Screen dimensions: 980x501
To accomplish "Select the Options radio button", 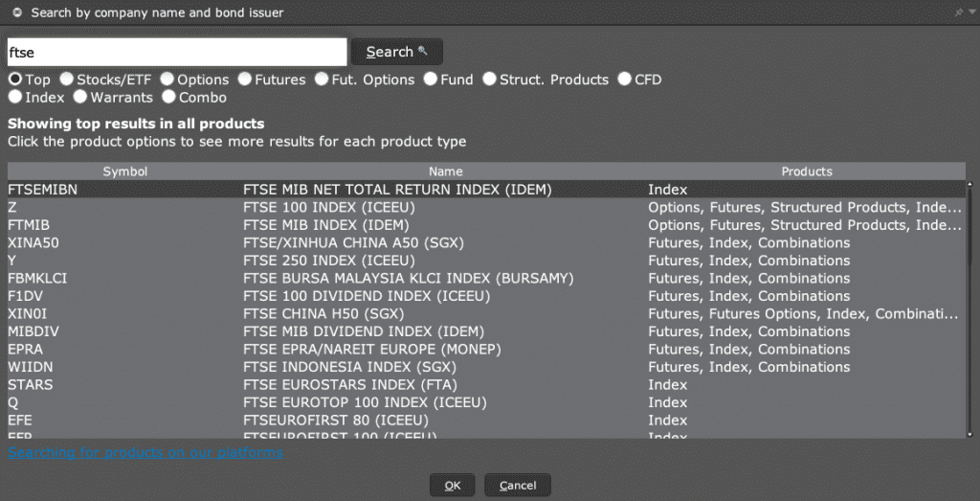I will [x=167, y=80].
